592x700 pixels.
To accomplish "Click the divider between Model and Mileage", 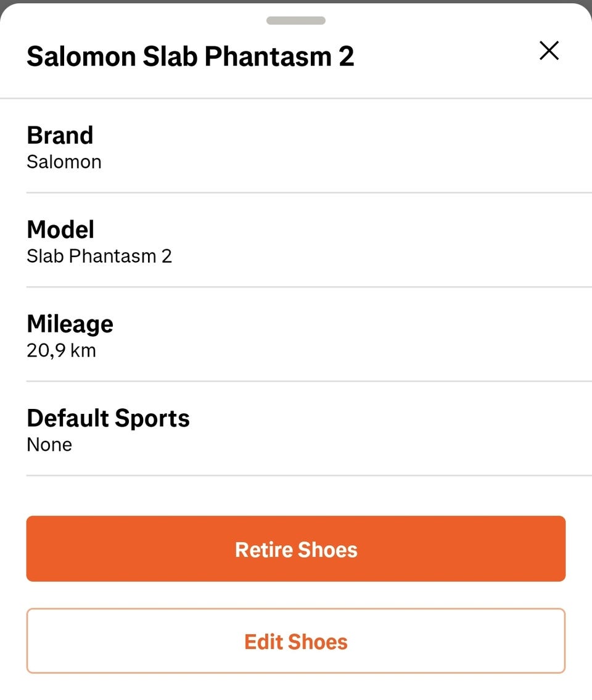I will tap(308, 287).
